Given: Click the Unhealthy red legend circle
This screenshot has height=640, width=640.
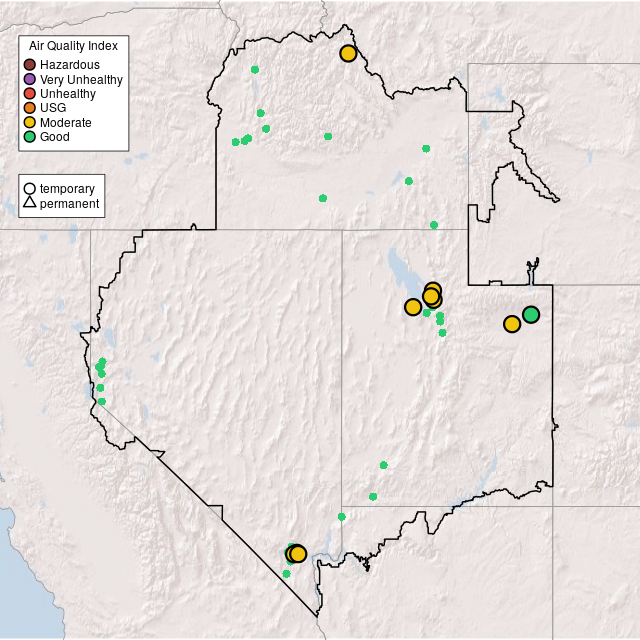Looking at the screenshot, I should 30,94.
